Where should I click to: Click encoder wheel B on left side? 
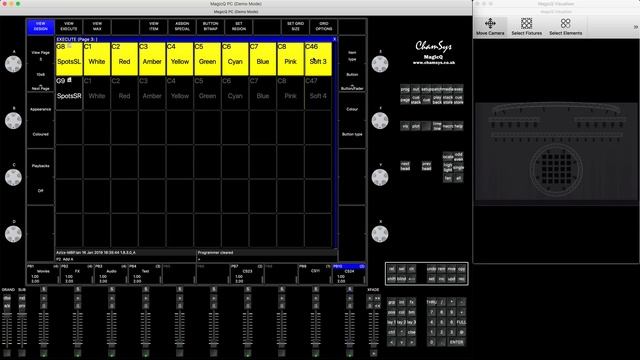[13, 121]
